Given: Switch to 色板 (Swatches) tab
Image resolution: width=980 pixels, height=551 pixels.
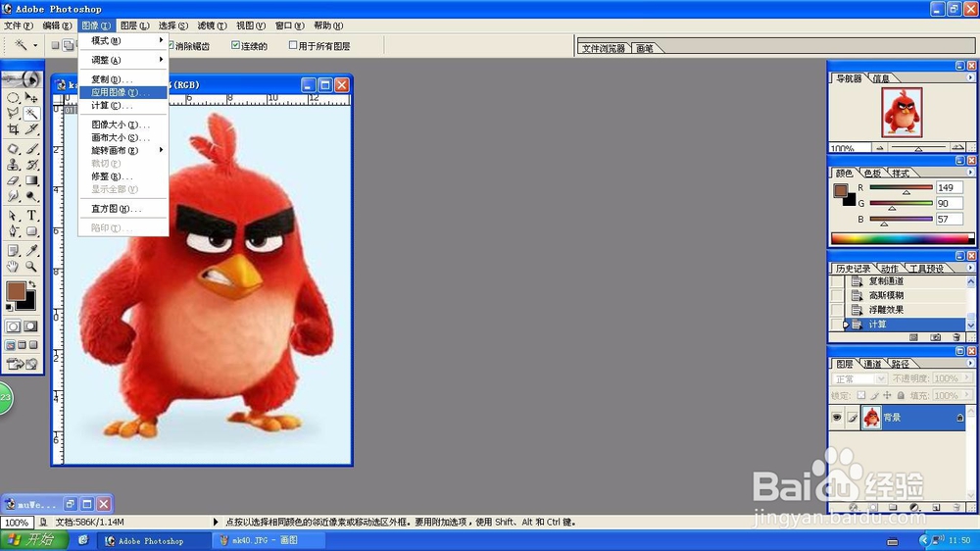Looking at the screenshot, I should 872,174.
